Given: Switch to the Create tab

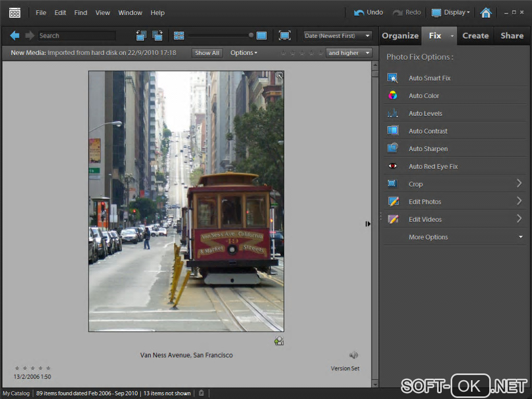Looking at the screenshot, I should tap(475, 35).
